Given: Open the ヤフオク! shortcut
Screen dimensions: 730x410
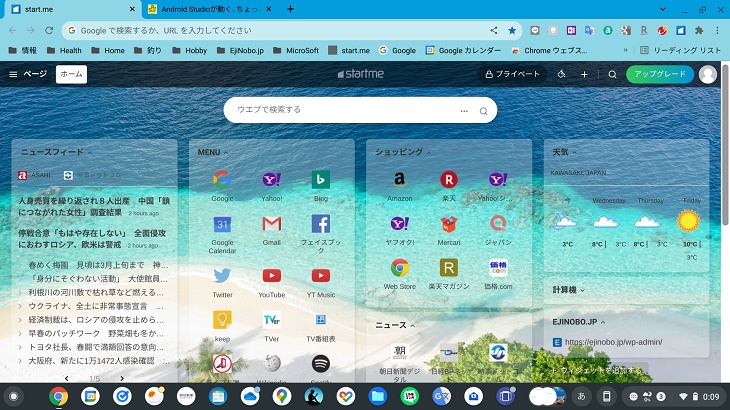Looking at the screenshot, I should (399, 224).
